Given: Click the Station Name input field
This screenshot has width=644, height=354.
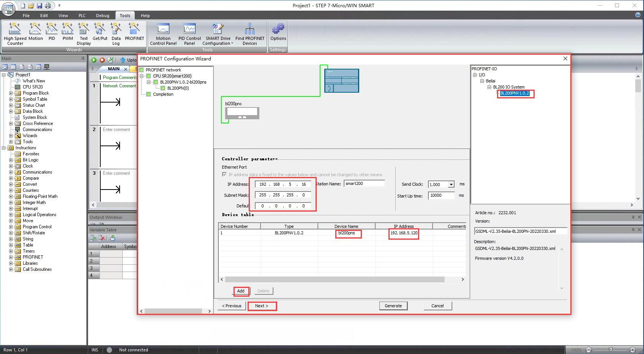Looking at the screenshot, I should [x=364, y=183].
